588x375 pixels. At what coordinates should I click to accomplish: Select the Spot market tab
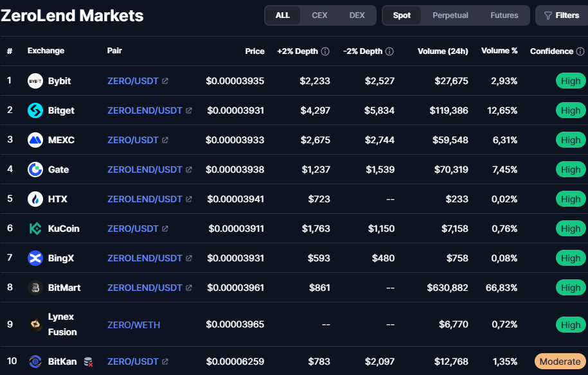[x=402, y=15]
